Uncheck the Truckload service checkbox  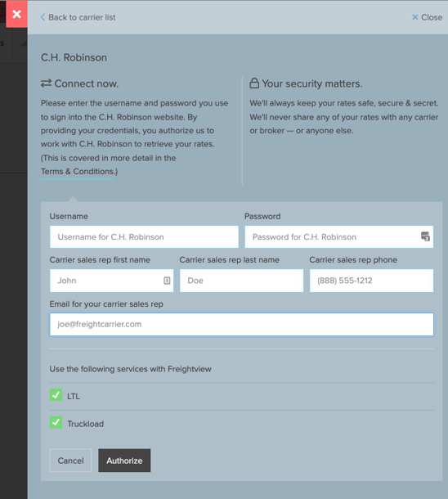(x=56, y=423)
